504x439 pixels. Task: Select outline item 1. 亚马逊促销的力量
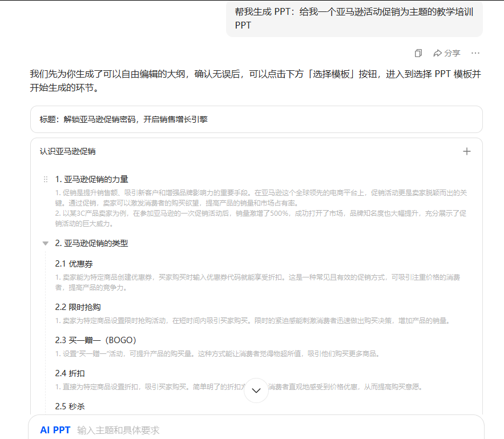[91, 179]
